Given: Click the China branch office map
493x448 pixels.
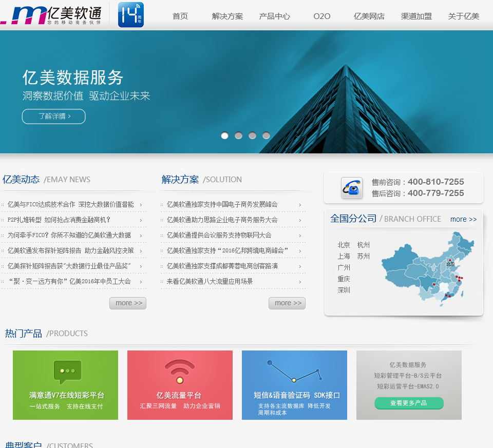Looking at the screenshot, I should pos(428,269).
